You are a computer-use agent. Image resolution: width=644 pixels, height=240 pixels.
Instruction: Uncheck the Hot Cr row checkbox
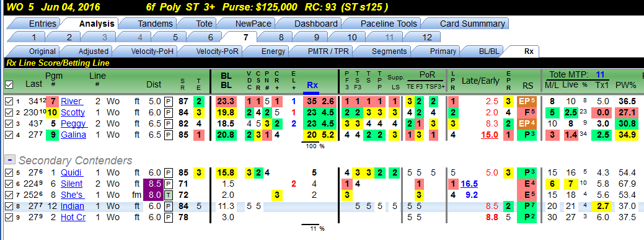(9, 217)
